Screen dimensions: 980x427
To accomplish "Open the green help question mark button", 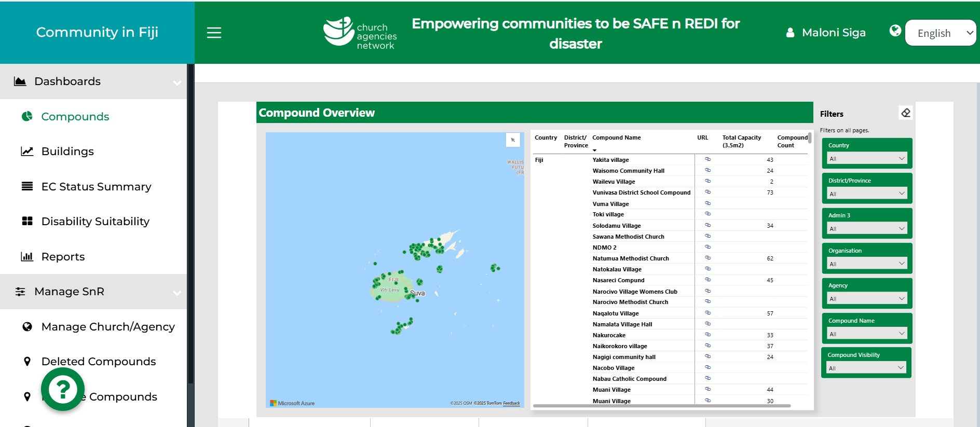I will [63, 389].
